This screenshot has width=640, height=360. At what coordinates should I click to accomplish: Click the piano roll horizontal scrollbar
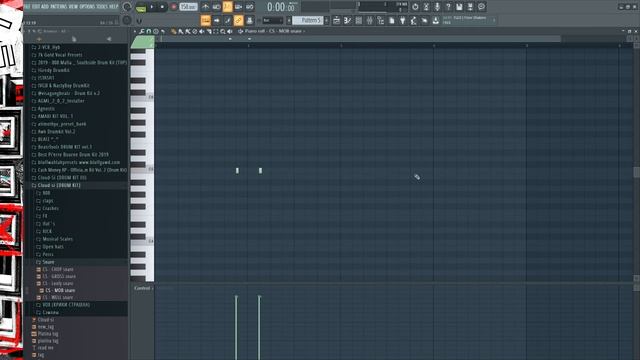tap(361, 39)
